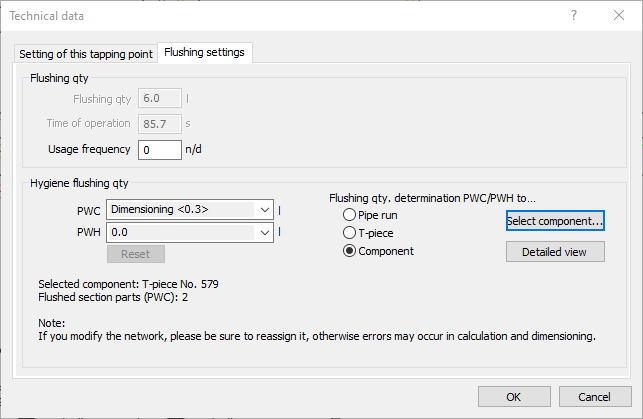Click the help question mark icon
Viewport: 643px width, 419px height.
point(574,16)
